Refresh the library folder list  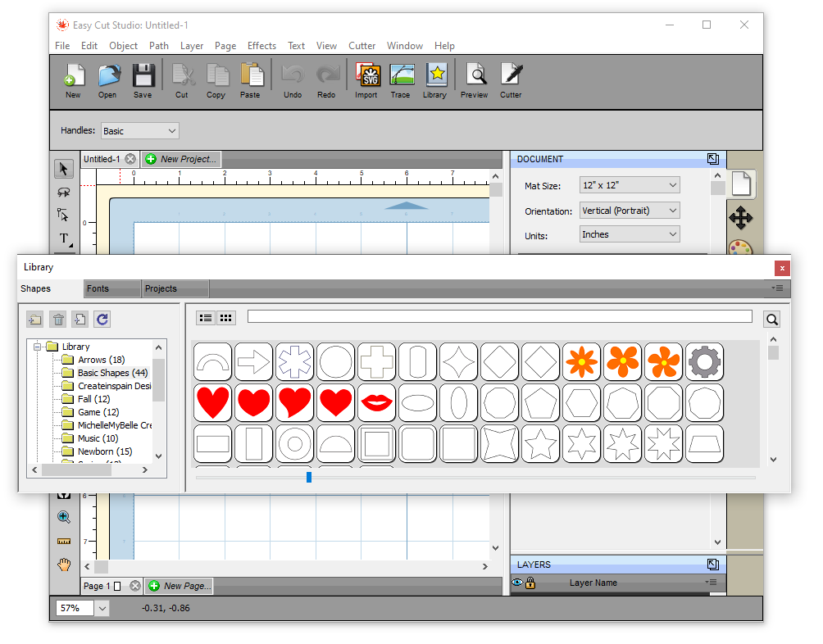pos(102,319)
